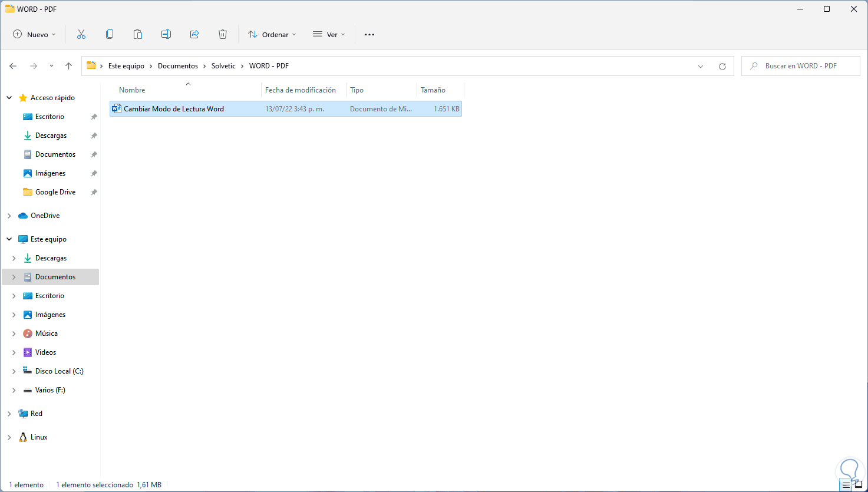Image resolution: width=868 pixels, height=492 pixels.
Task: Expand the Música tree node
Action: pos(14,333)
